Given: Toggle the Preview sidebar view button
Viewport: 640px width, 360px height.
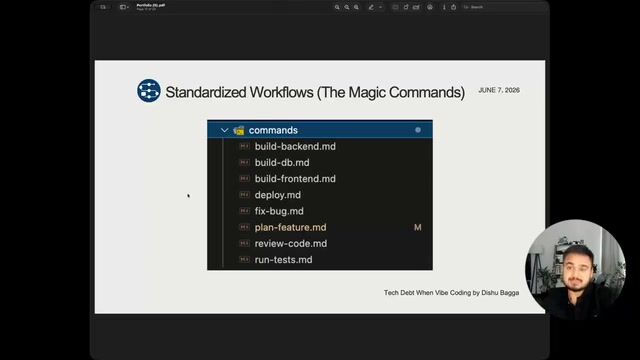Looking at the screenshot, I should point(122,7).
